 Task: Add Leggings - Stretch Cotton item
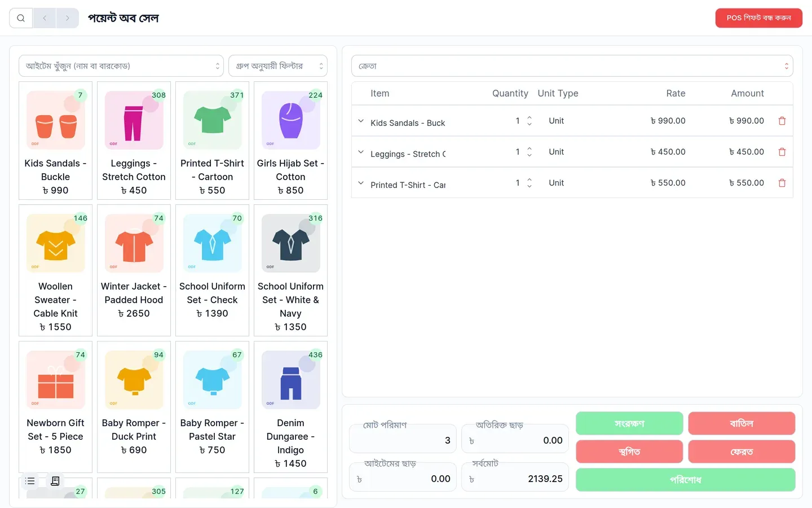click(134, 141)
